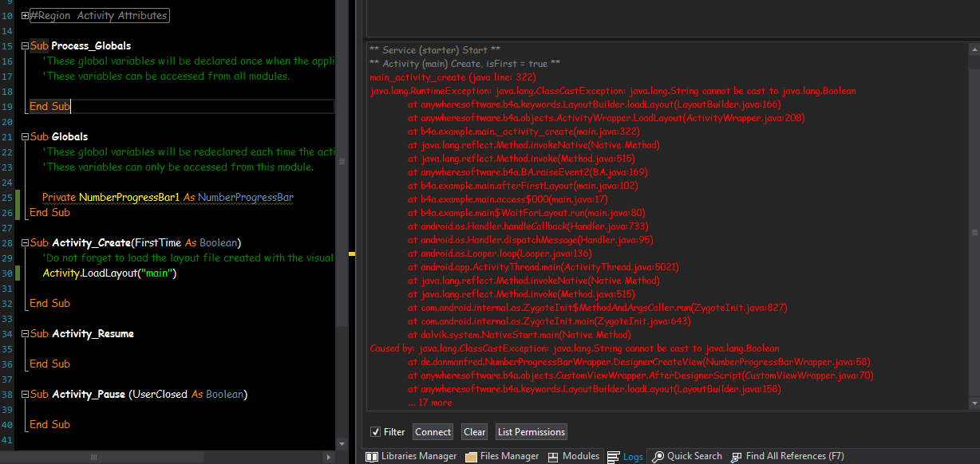Click the java.lang.RuntimeException error line
This screenshot has width=980, height=464.
pyautogui.click(x=612, y=91)
